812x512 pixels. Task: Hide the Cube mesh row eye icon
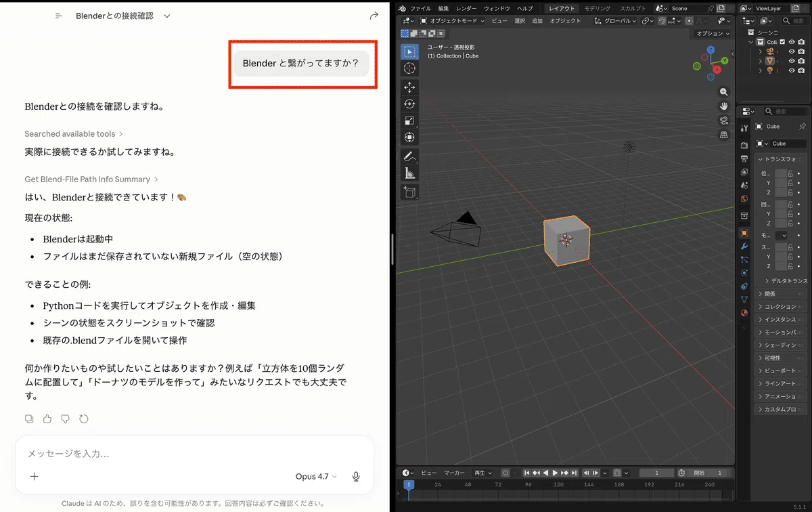[x=792, y=61]
